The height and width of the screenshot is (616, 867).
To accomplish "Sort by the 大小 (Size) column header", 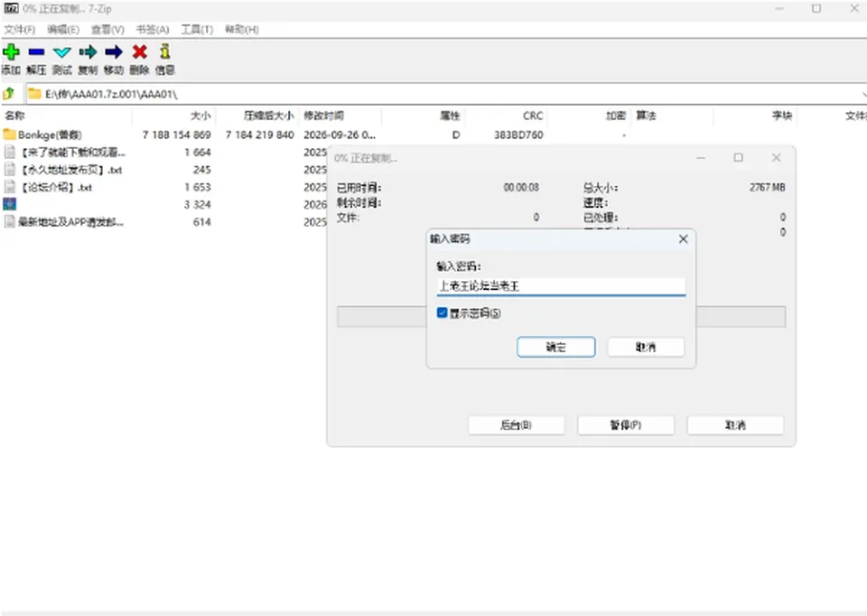I will click(x=200, y=116).
